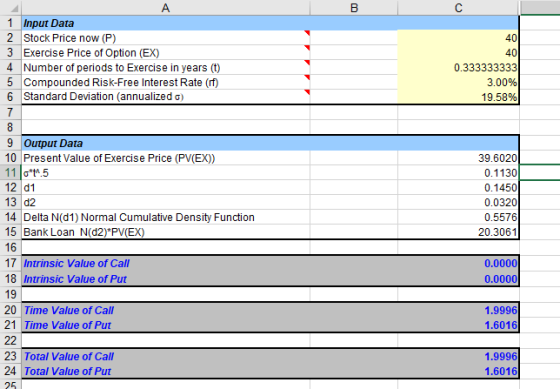The height and width of the screenshot is (389, 560).
Task: Select the 0.5576 value cell
Action: [x=458, y=217]
